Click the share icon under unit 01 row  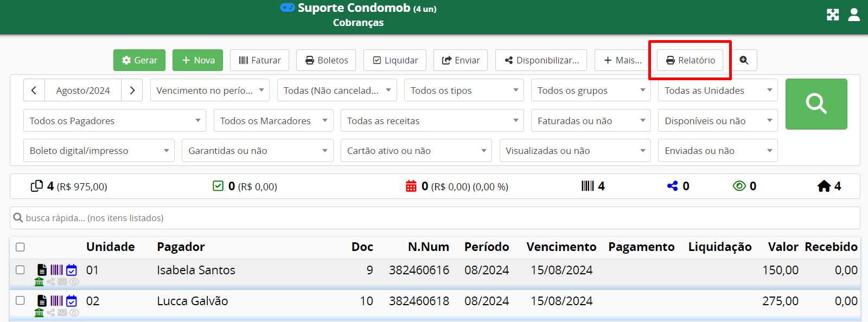click(x=51, y=282)
